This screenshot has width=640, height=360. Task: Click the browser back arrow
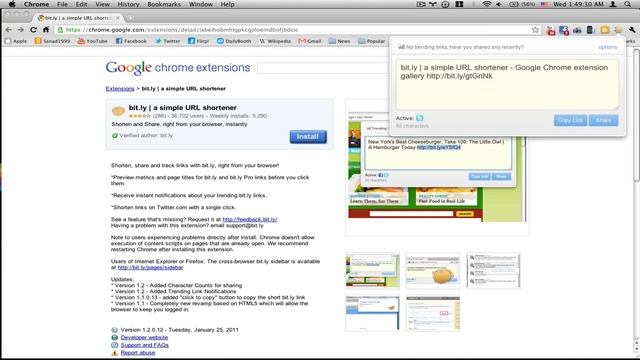9,30
